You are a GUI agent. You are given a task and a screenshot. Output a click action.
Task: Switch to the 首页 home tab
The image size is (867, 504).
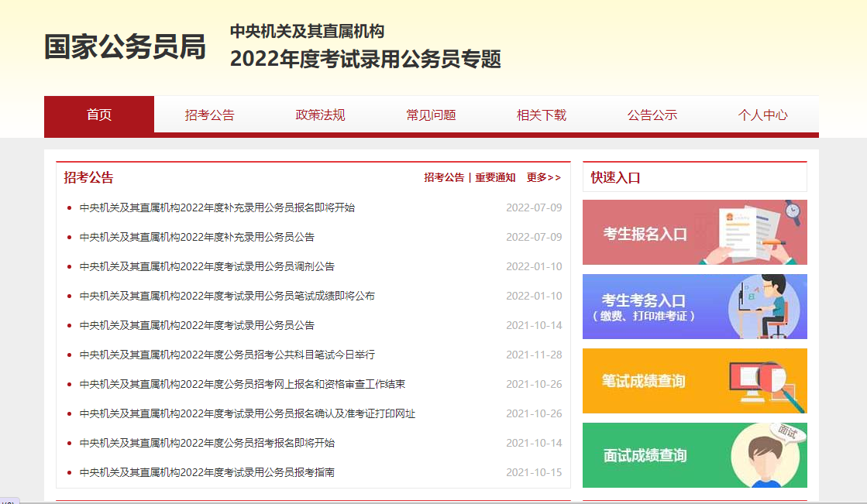click(x=99, y=115)
